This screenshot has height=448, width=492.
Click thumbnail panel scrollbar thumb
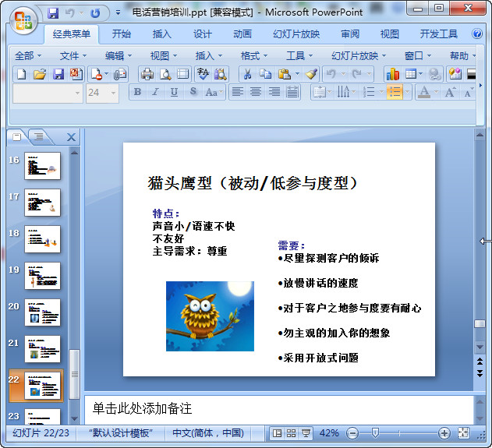click(74, 374)
